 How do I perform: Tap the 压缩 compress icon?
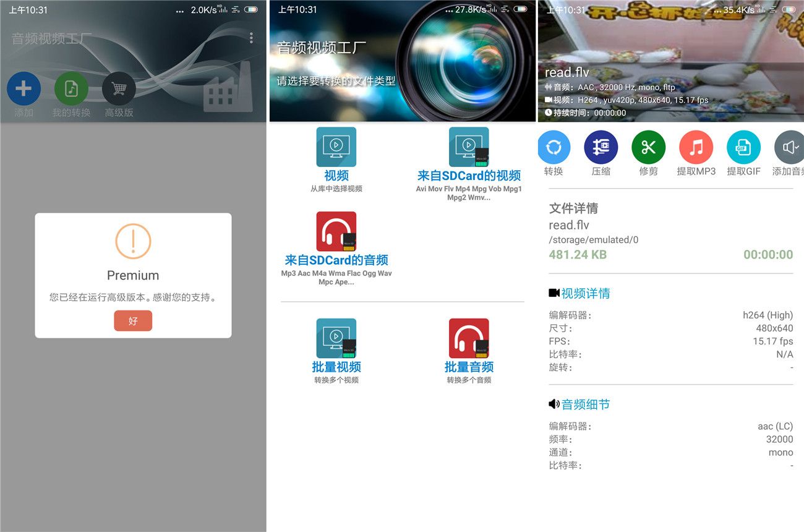[x=601, y=147]
